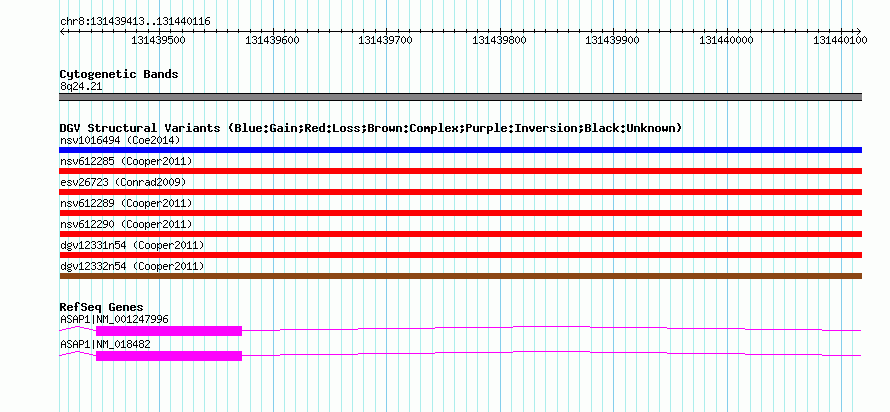
Task: Click the gray 8q24.21 cytogenetic band bar
Action: click(460, 97)
